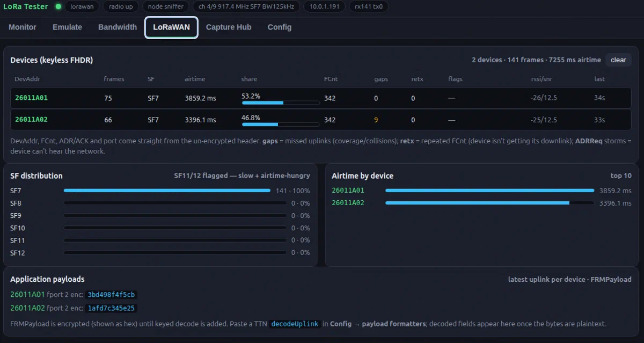This screenshot has height=343, width=644.
Task: Clear the devices list with clear button
Action: point(618,60)
